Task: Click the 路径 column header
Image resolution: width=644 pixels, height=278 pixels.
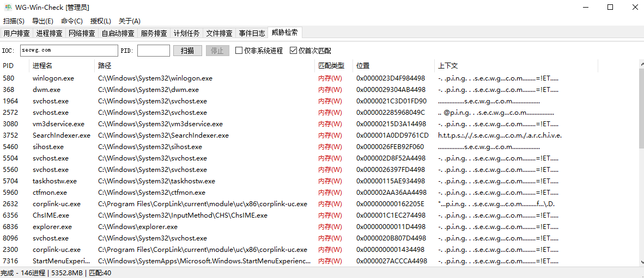Action: point(105,66)
